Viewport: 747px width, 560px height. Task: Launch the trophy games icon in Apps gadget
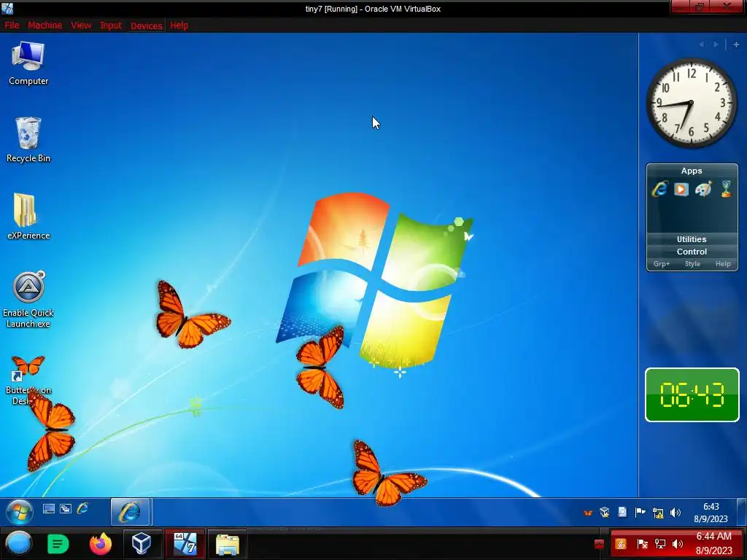[726, 189]
